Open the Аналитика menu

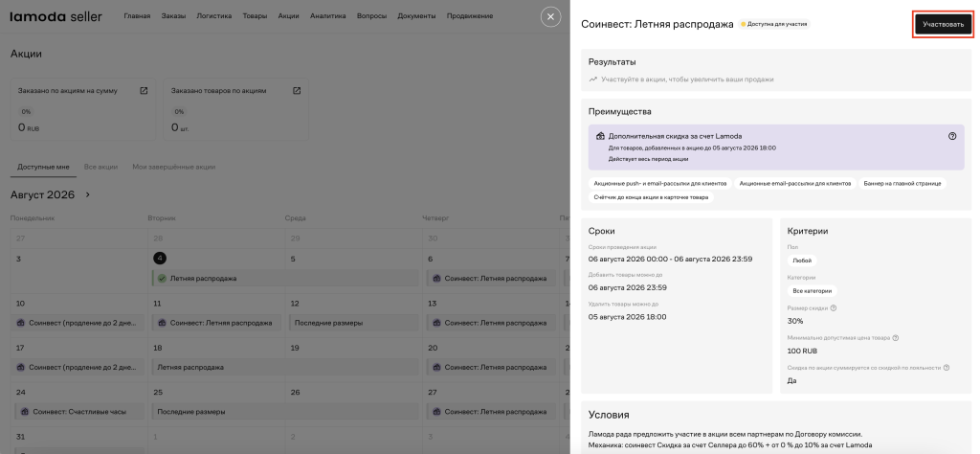tap(327, 16)
